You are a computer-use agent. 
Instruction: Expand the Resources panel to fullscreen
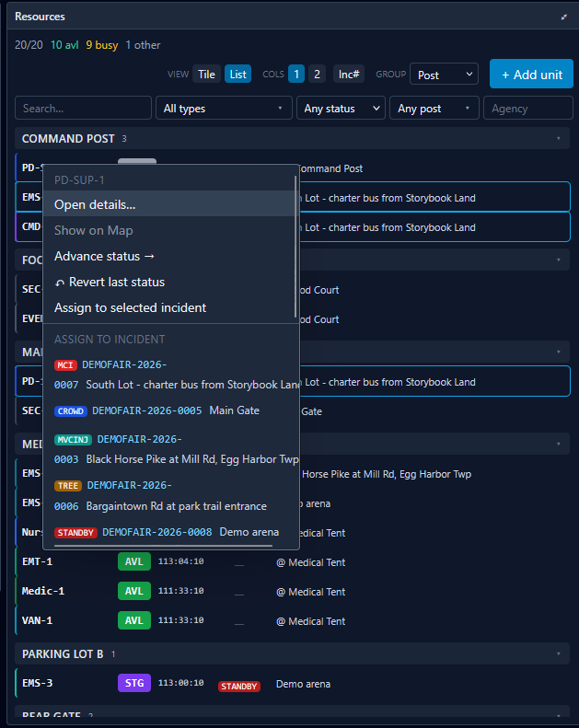[x=563, y=17]
